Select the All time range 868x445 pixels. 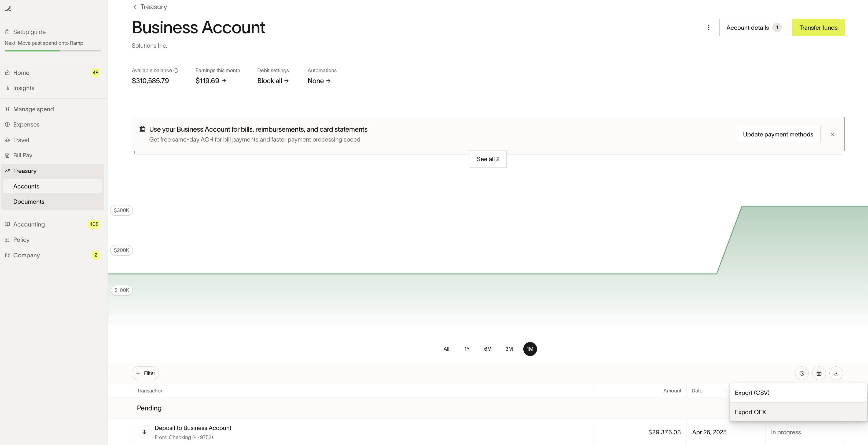click(x=446, y=349)
